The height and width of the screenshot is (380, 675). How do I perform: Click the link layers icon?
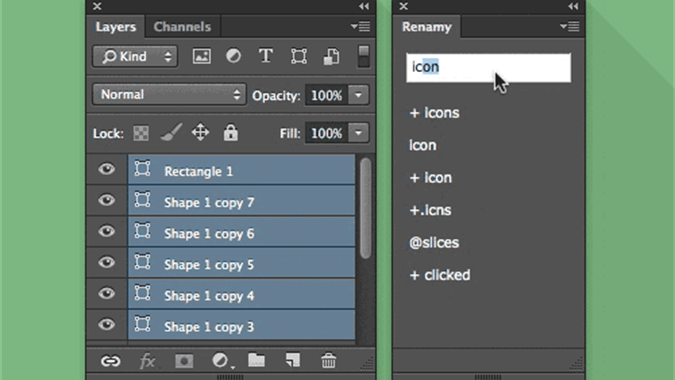(x=111, y=361)
